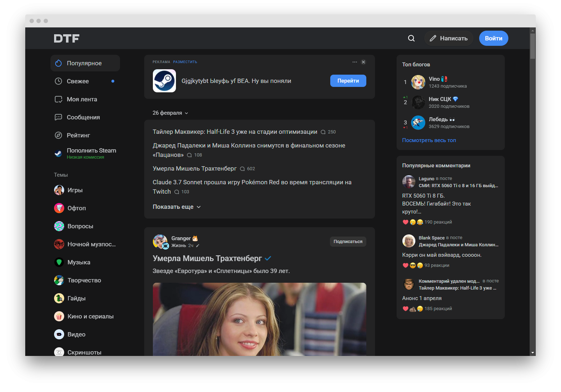Image resolution: width=561 pixels, height=392 pixels.
Task: Click the Перейти ad button
Action: pyautogui.click(x=348, y=81)
